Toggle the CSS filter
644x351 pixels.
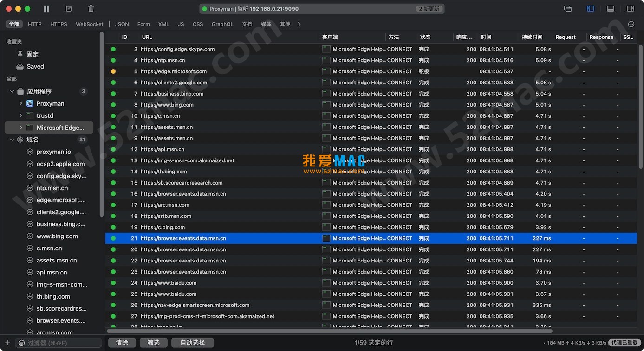(x=198, y=24)
